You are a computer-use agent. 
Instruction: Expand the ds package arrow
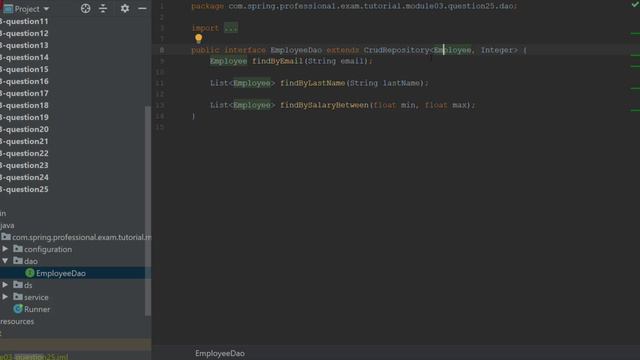tap(5, 284)
